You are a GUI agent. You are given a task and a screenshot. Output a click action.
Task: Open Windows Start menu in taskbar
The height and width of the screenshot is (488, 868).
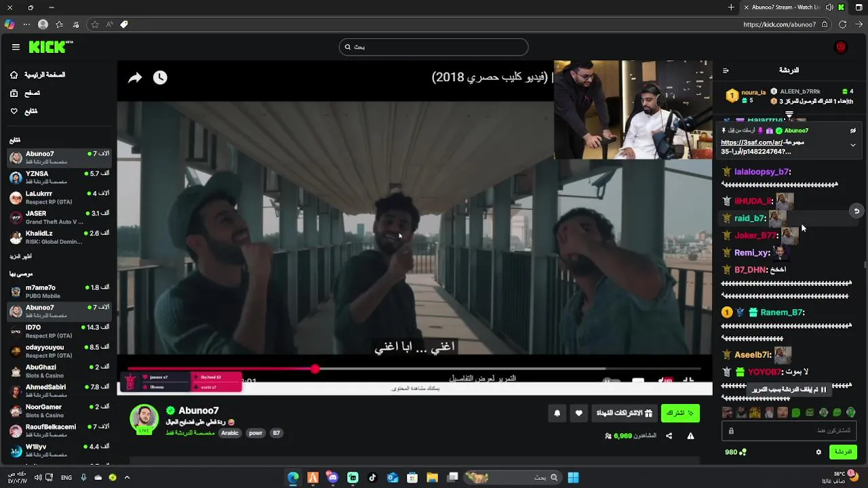[573, 477]
